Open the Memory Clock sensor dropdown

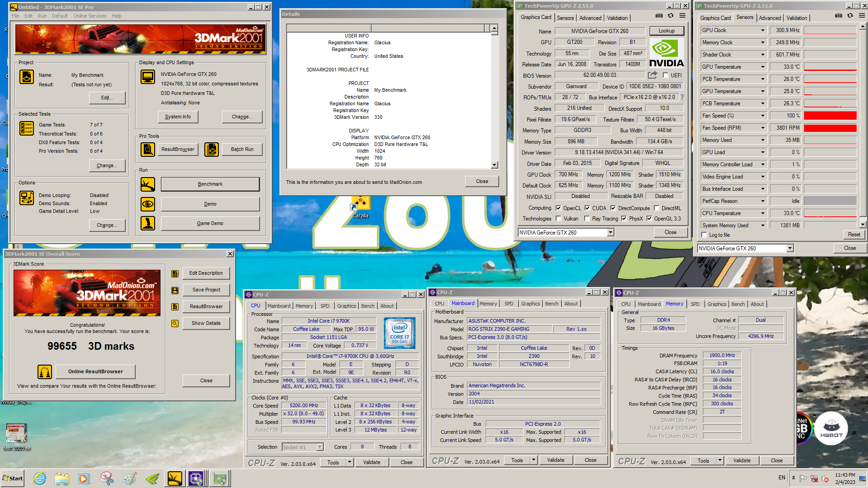point(763,42)
